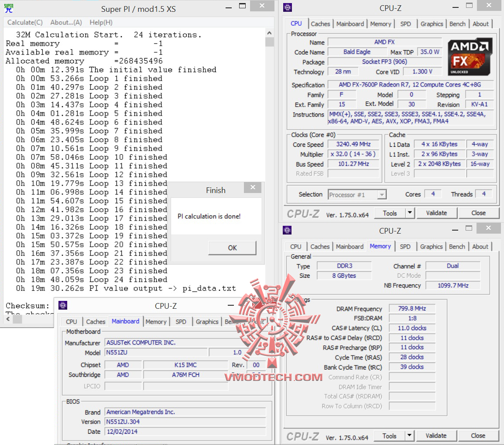
Task: Select Graphics tab in Mainboard CPU-Z window
Action: coord(207,322)
